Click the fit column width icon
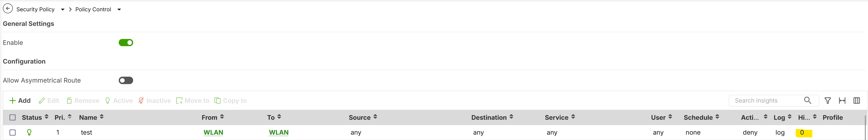Screen dimensions: 868x140 pos(842,101)
